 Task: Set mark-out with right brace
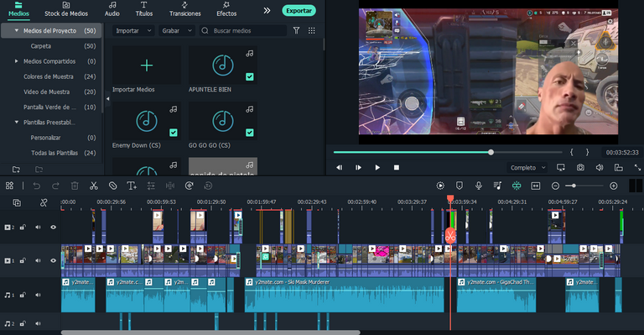(587, 152)
